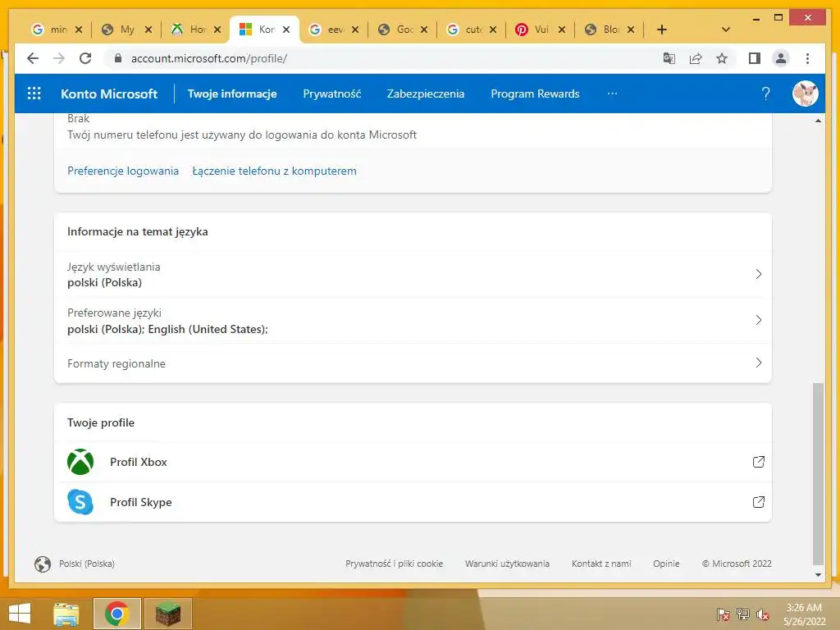Toggle the browser side panel icon

(x=755, y=58)
